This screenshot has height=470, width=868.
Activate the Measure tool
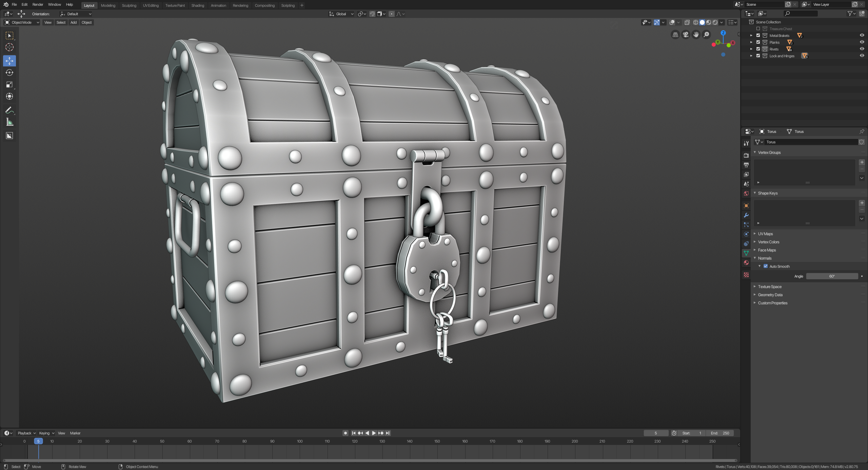point(9,122)
